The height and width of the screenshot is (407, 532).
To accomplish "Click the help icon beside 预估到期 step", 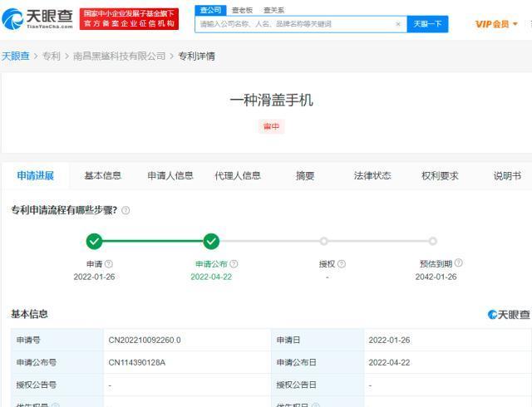I will 458,262.
